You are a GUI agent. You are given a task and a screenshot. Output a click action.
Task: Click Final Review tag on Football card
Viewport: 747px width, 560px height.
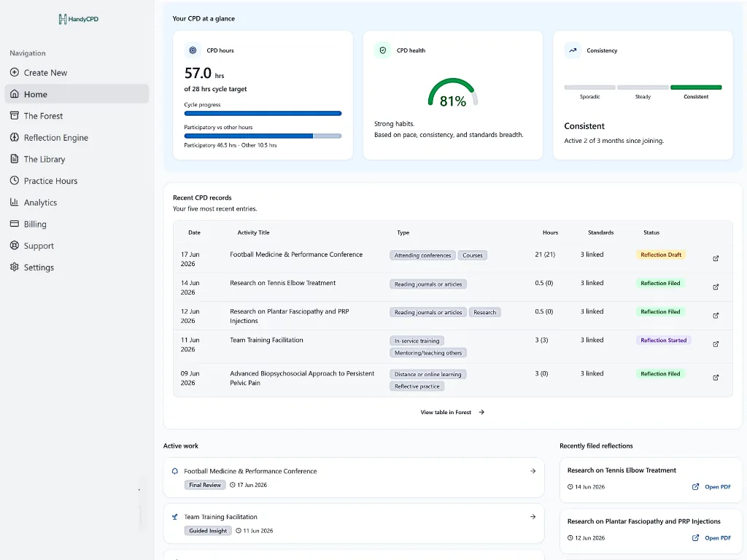coord(205,485)
